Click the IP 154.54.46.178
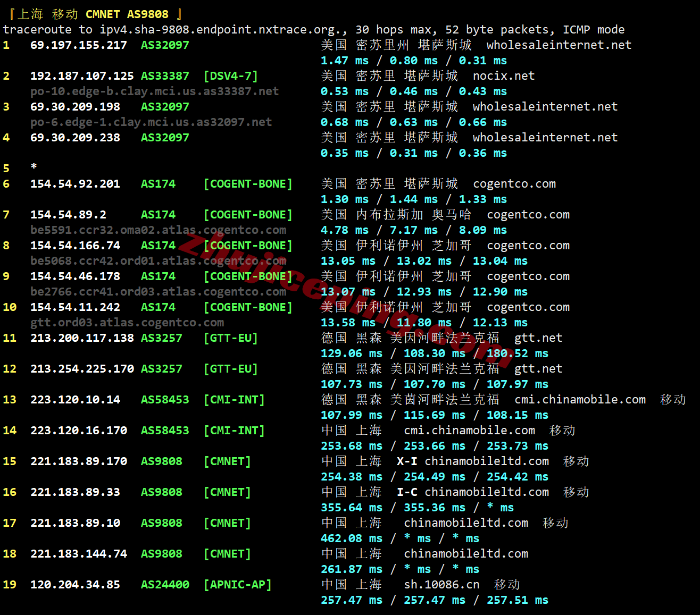Screen dimensions: 700x615 75,276
